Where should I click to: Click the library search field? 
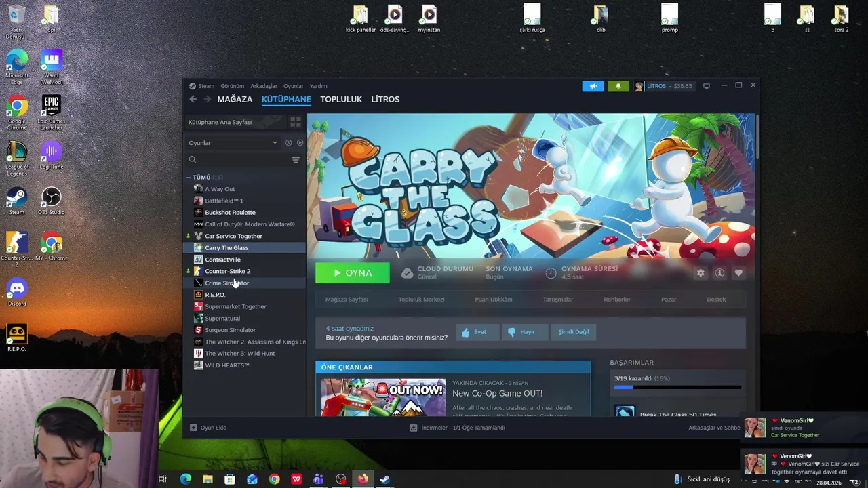(x=237, y=160)
